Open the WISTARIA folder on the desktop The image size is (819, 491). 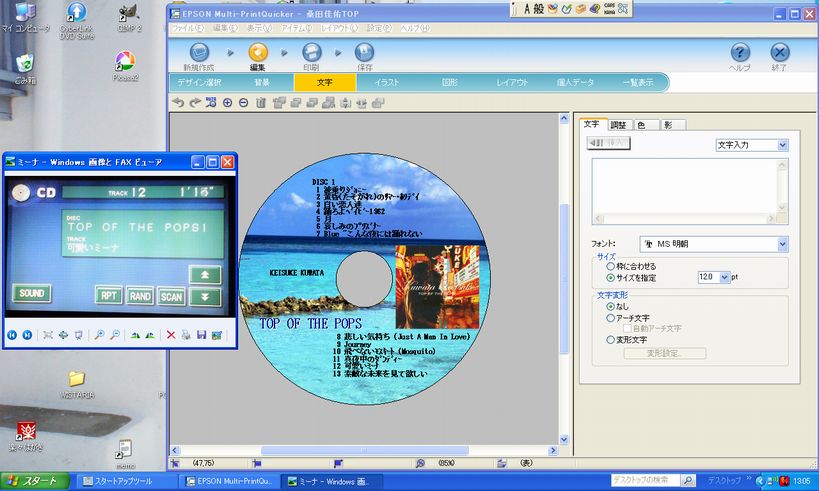pos(77,384)
